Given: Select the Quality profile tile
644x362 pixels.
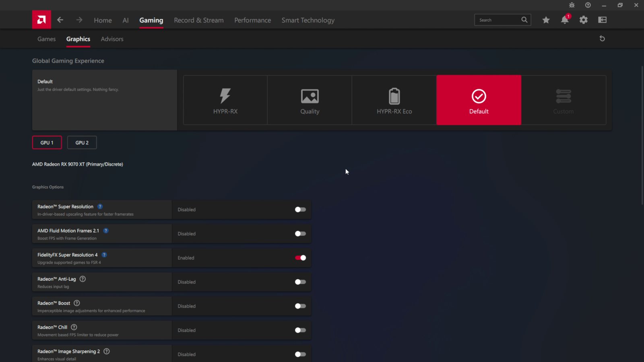Looking at the screenshot, I should [310, 100].
